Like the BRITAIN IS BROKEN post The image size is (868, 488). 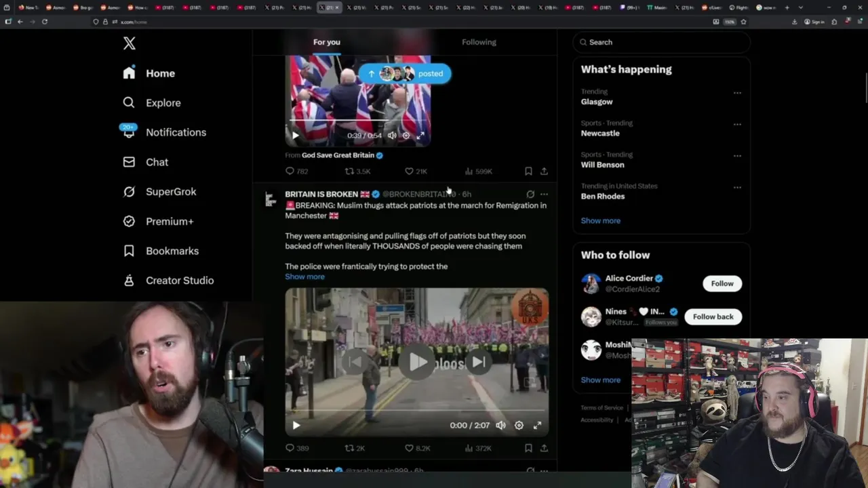(417, 448)
